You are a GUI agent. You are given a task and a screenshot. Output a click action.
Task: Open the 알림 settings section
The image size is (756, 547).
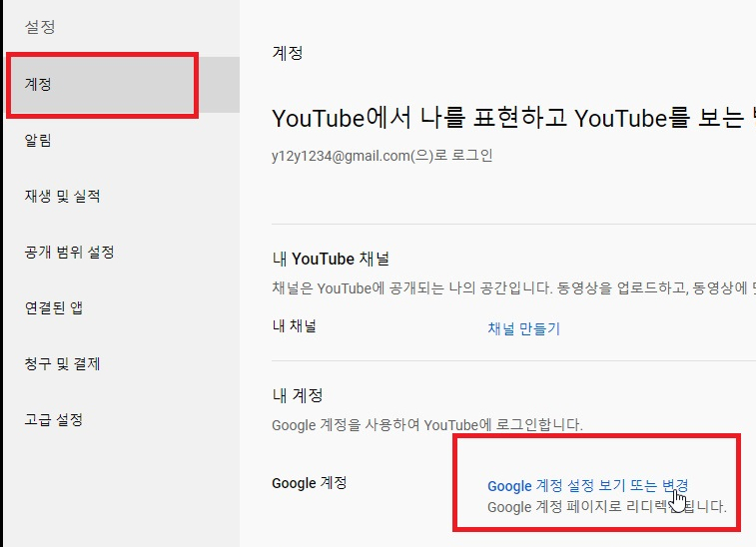[x=123, y=141]
